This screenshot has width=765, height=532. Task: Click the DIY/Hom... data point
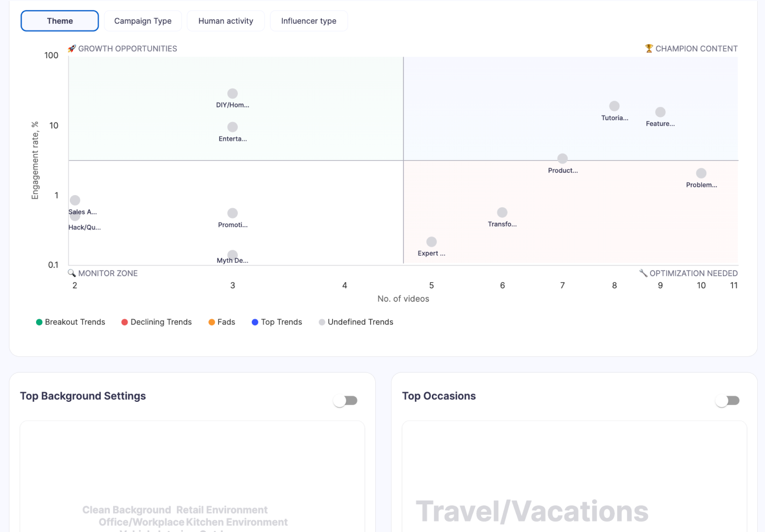point(233,94)
